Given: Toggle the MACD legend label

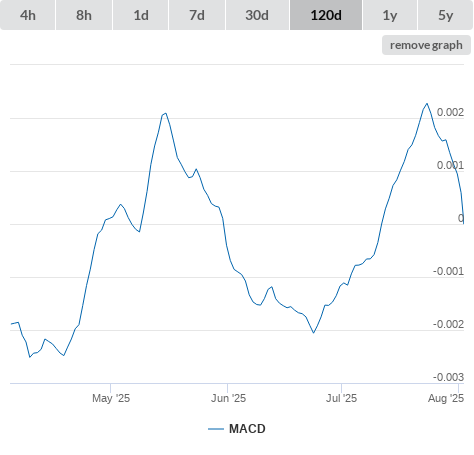Looking at the screenshot, I should pyautogui.click(x=247, y=429).
